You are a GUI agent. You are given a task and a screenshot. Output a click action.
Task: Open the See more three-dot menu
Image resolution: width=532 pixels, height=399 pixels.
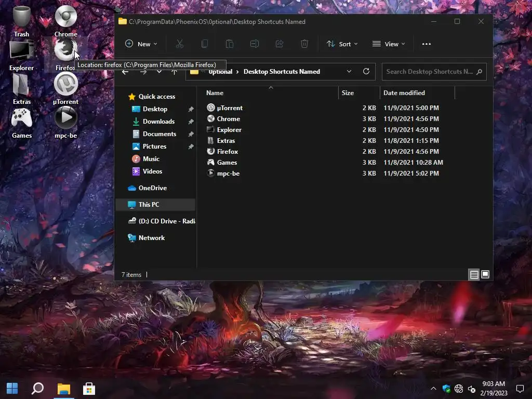pos(427,44)
